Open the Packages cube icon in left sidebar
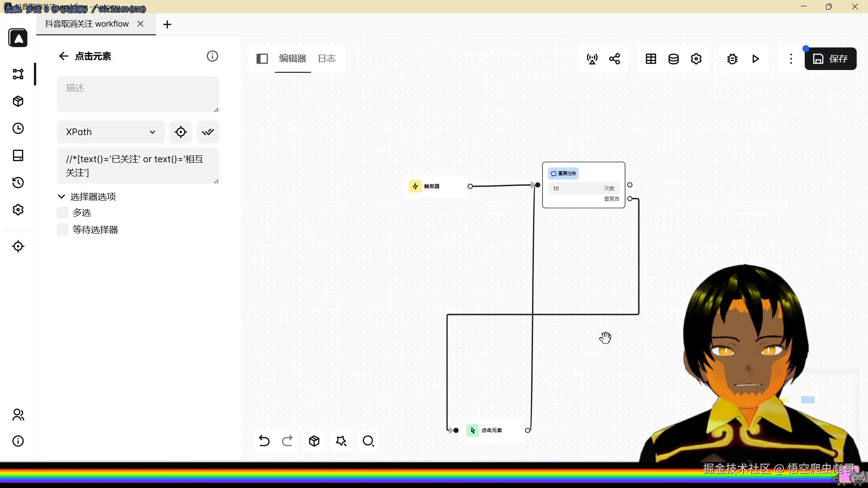This screenshot has height=488, width=868. [x=18, y=101]
